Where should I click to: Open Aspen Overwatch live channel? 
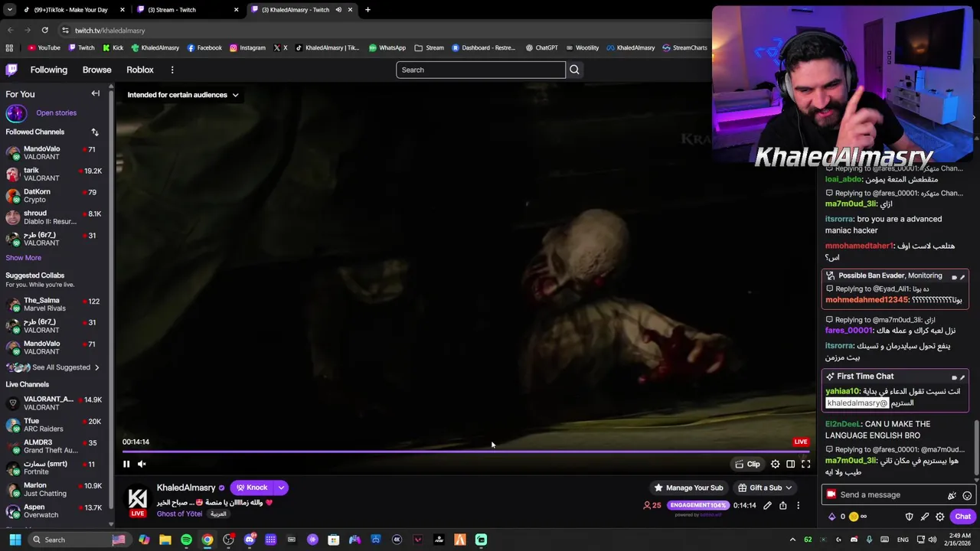click(x=55, y=511)
